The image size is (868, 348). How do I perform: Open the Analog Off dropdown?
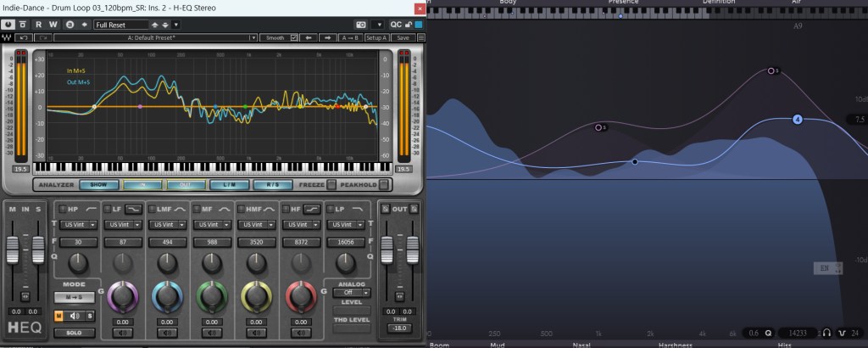click(x=351, y=291)
